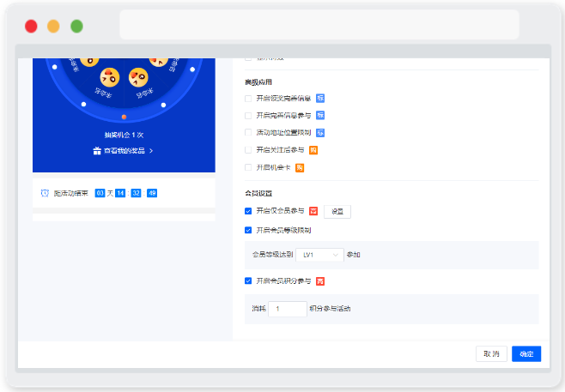Click the 03 days countdown box
Screen dimensions: 565x392
pos(100,193)
